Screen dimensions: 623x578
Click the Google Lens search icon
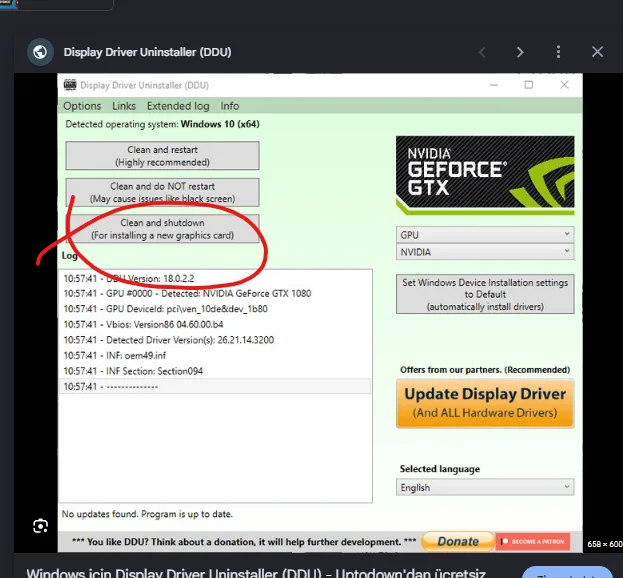[40, 526]
